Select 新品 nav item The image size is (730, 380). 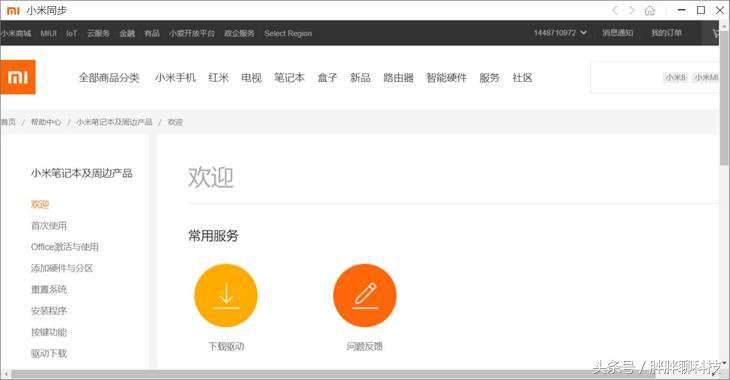click(x=360, y=78)
